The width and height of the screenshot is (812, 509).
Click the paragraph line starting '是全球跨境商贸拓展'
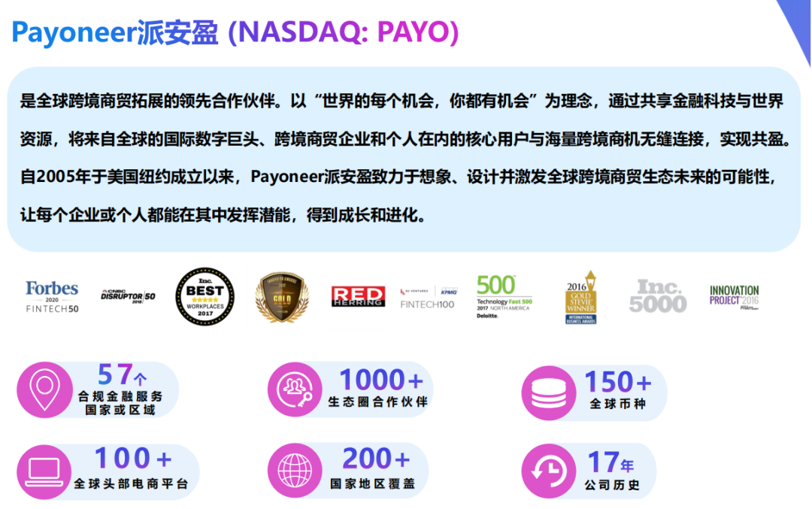point(401,101)
